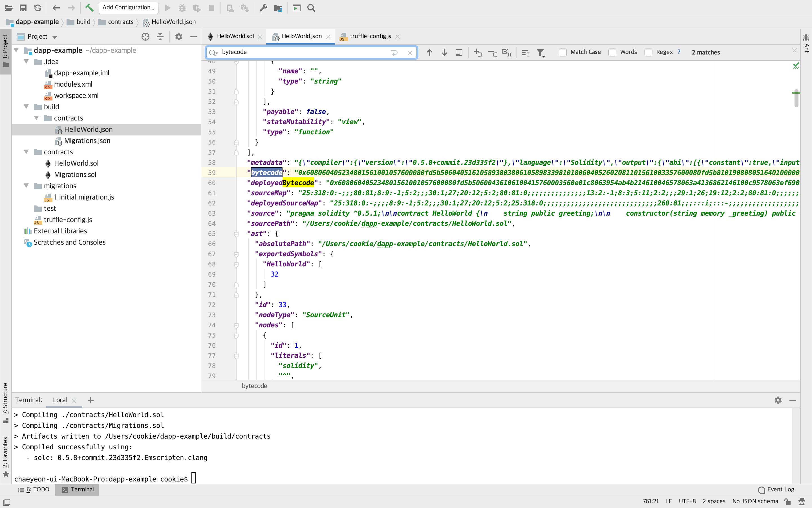The width and height of the screenshot is (812, 508).
Task: Collapse the .idea folder
Action: click(26, 62)
